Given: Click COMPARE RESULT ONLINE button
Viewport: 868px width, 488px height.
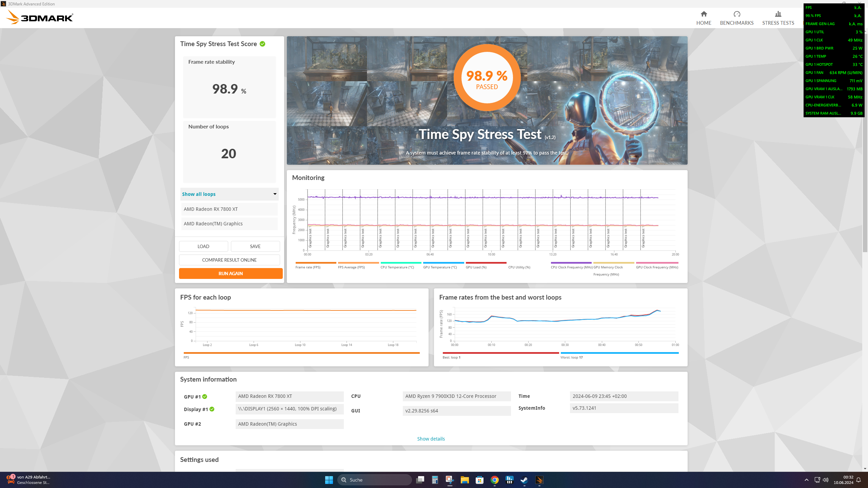Looking at the screenshot, I should point(229,260).
